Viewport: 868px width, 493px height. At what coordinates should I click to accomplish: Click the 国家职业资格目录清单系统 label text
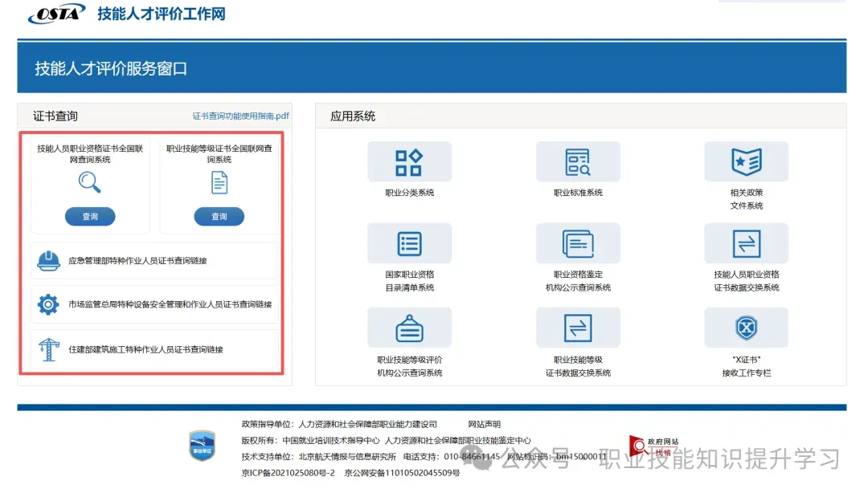coord(410,281)
